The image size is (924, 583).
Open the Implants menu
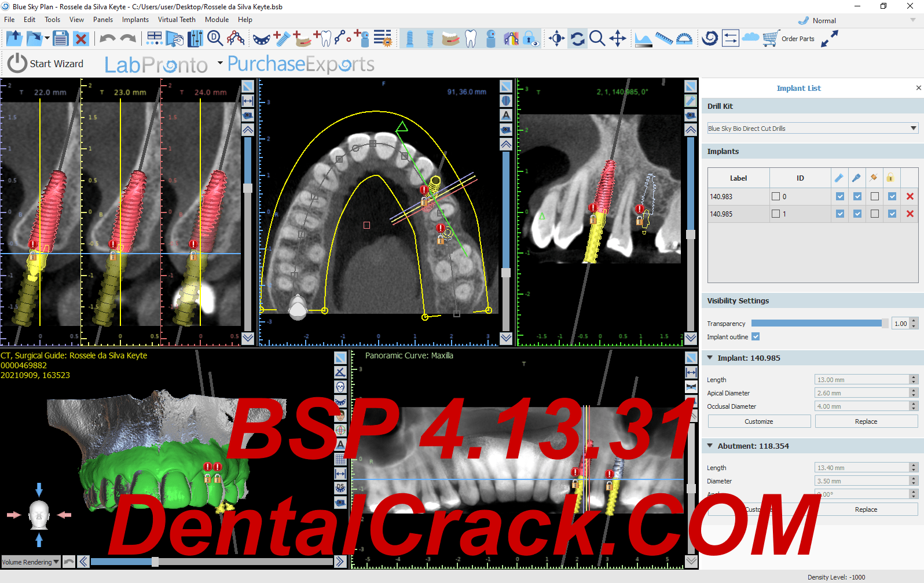coord(135,19)
